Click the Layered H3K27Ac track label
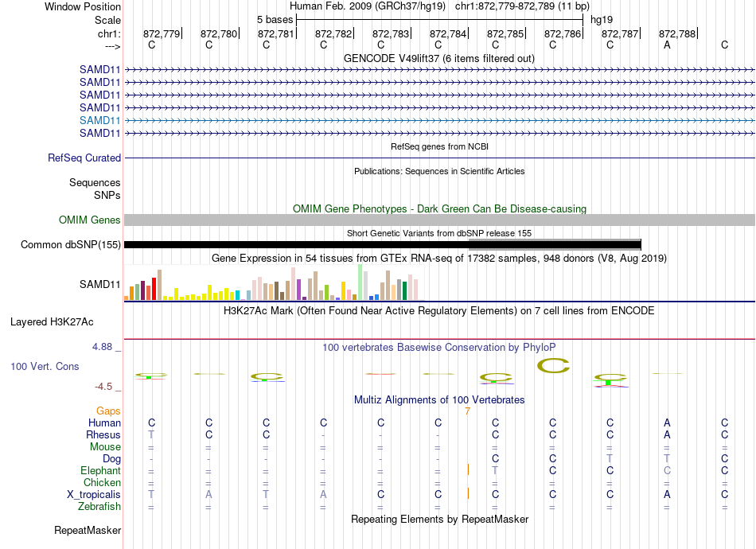Viewport: 756px width, 549px height. (x=52, y=322)
